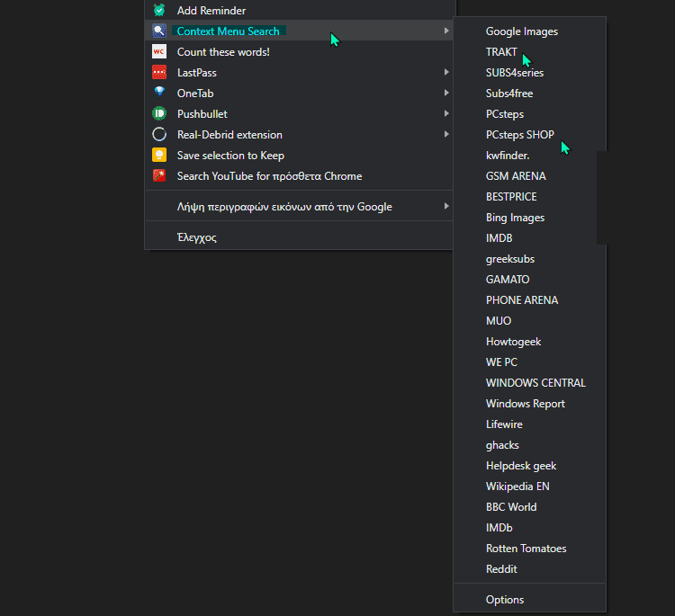The width and height of the screenshot is (675, 616).
Task: Search on PHONE ARENA
Action: pyautogui.click(x=530, y=299)
